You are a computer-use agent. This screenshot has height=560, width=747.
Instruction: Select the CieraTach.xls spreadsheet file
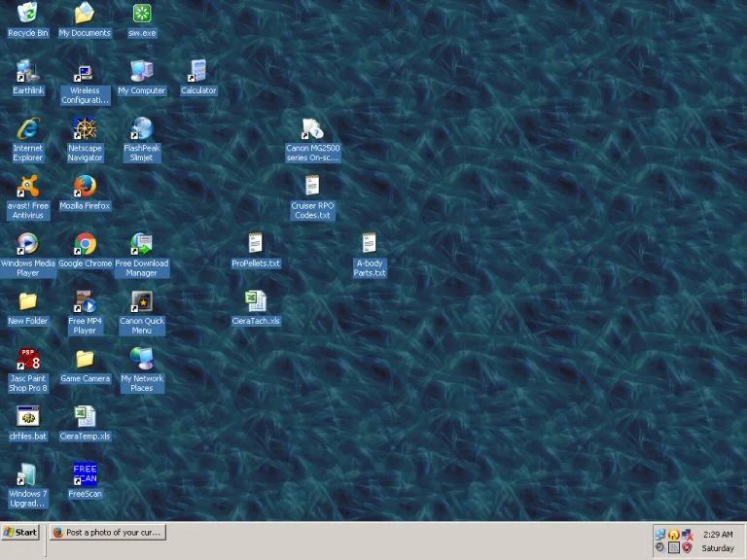(x=256, y=301)
